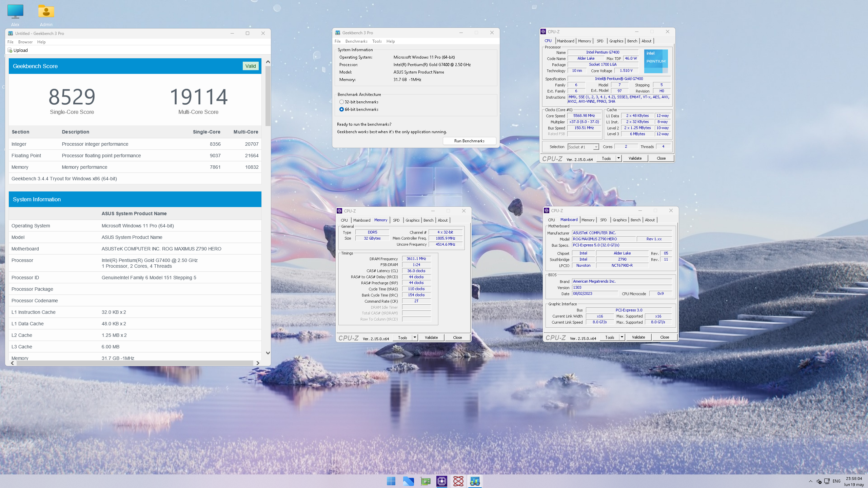The width and height of the screenshot is (868, 488).
Task: Switch to Geekbench in the taskbar
Action: (x=475, y=481)
